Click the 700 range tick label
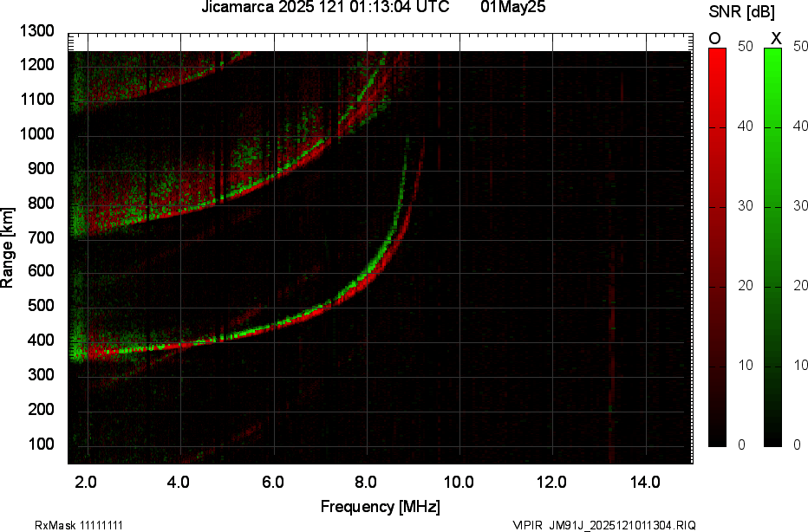 click(41, 237)
